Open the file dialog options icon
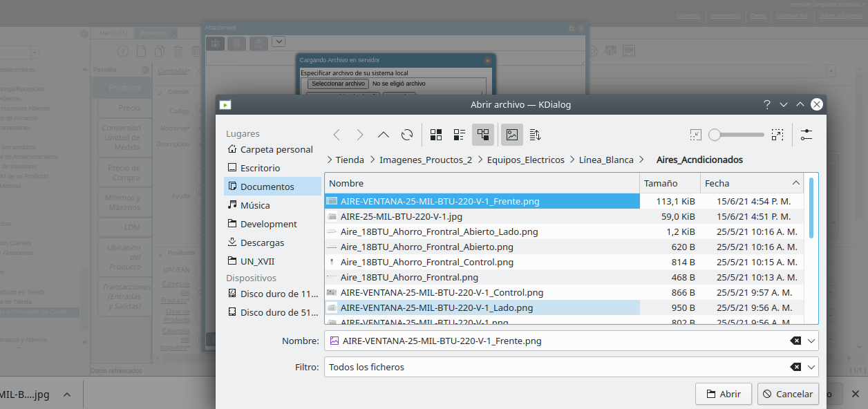The height and width of the screenshot is (409, 868). [x=806, y=134]
